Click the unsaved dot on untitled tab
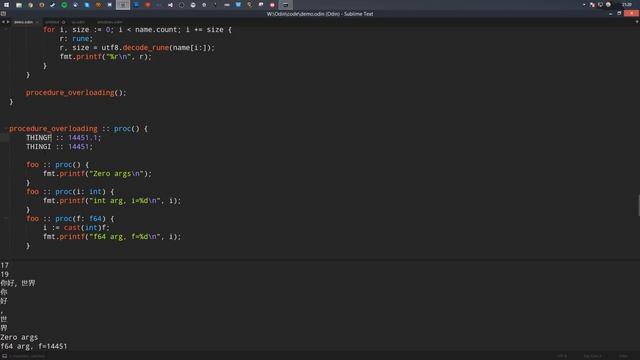The width and height of the screenshot is (640, 360). click(64, 22)
